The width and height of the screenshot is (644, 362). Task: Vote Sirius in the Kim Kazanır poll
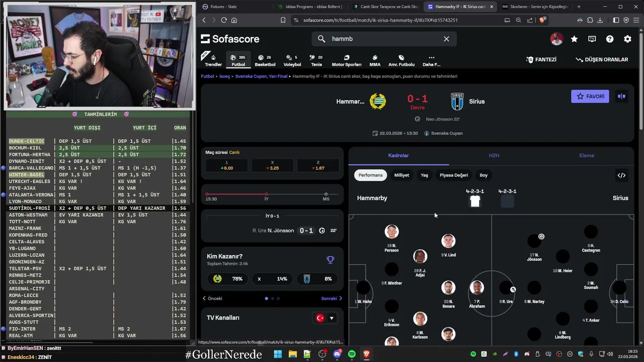point(318,279)
